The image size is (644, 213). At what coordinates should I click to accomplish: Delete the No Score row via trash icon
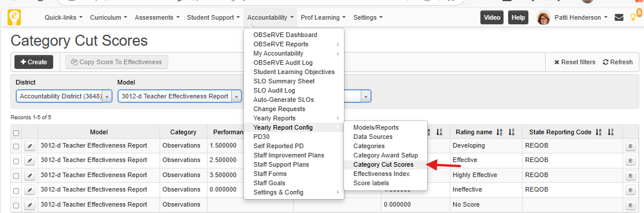[x=631, y=205]
